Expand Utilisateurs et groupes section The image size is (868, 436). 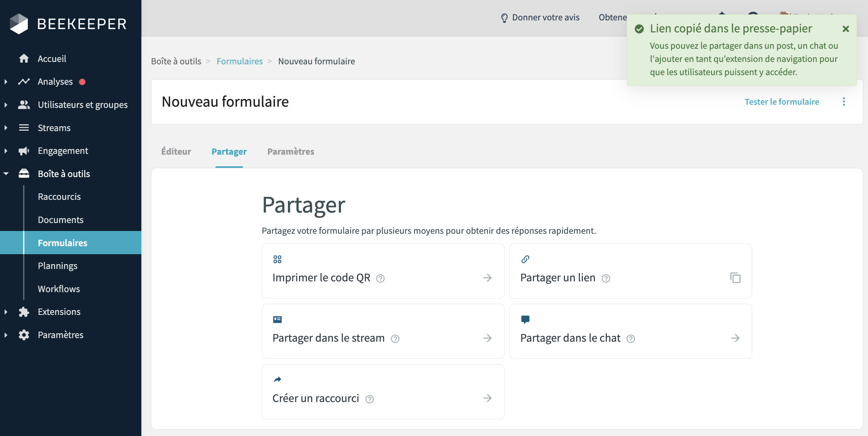pos(6,105)
